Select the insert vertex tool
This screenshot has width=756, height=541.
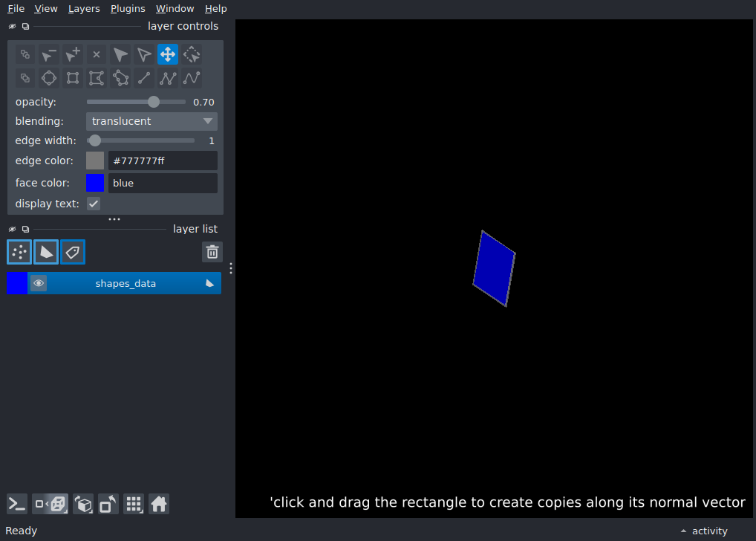click(x=73, y=54)
